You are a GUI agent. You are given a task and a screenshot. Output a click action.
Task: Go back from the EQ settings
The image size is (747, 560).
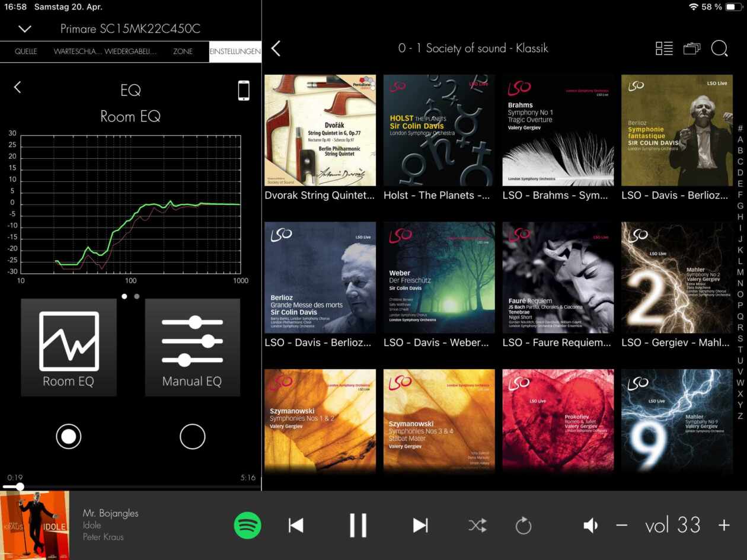(x=18, y=88)
